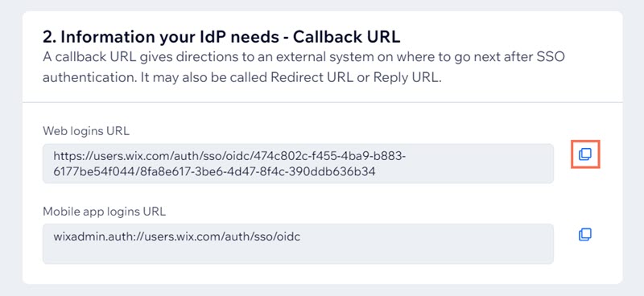
Task: Click the 'Mobile app logins URL' label
Action: click(105, 212)
